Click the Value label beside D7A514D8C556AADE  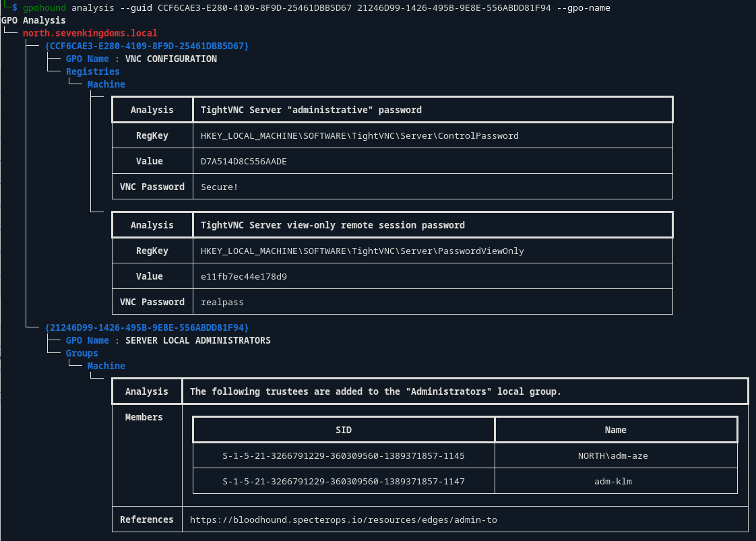(x=150, y=162)
